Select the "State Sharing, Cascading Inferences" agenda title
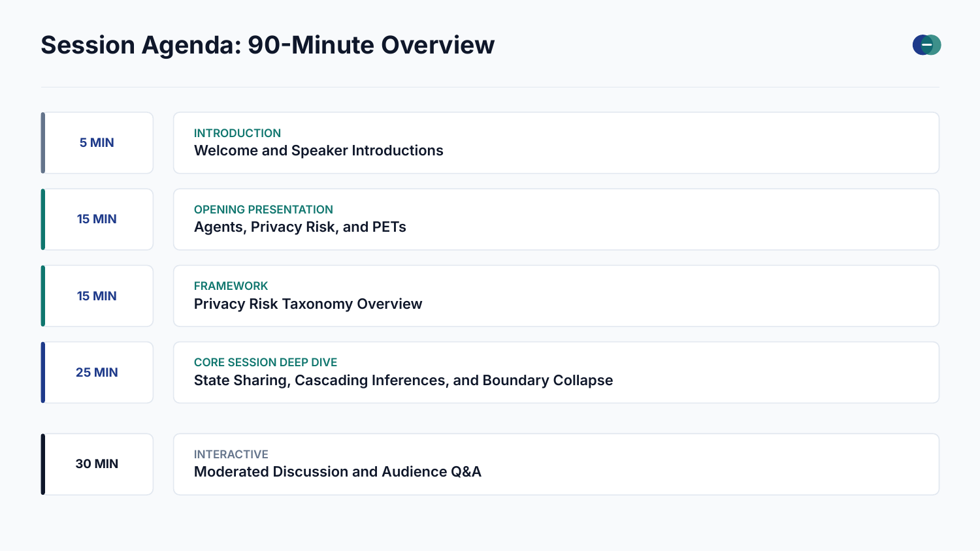The width and height of the screenshot is (980, 551). tap(403, 381)
